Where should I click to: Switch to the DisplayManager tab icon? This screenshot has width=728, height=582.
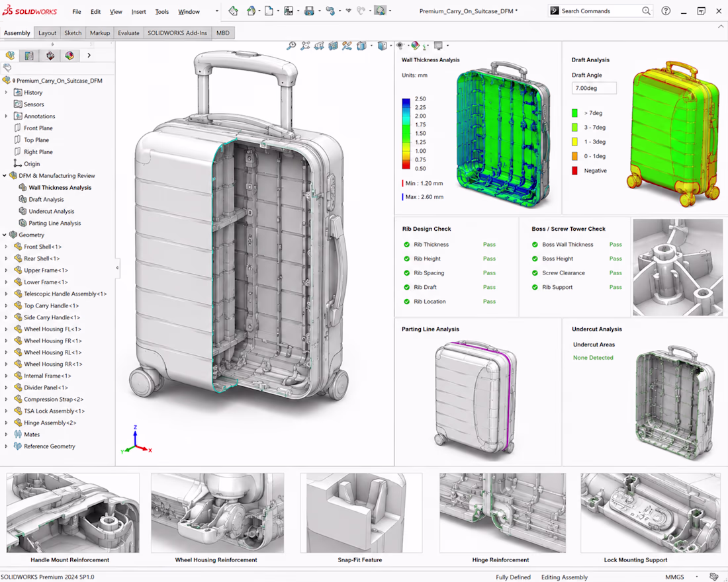pos(69,56)
